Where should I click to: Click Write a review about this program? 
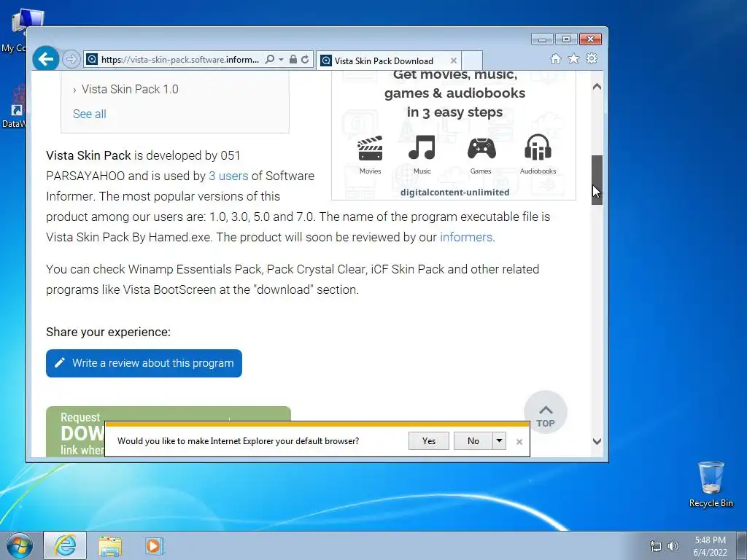(144, 363)
